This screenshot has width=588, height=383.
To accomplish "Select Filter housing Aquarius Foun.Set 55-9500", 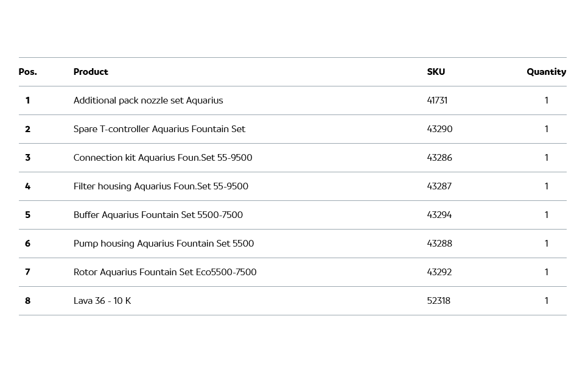I will pyautogui.click(x=161, y=186).
